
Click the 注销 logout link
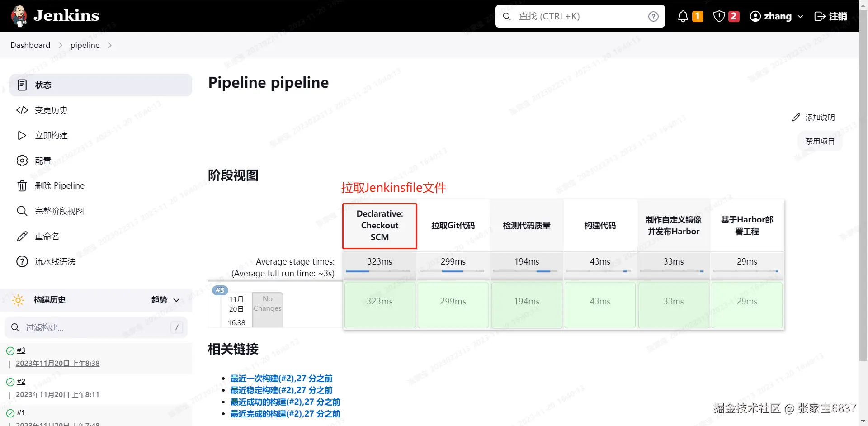[x=831, y=16]
